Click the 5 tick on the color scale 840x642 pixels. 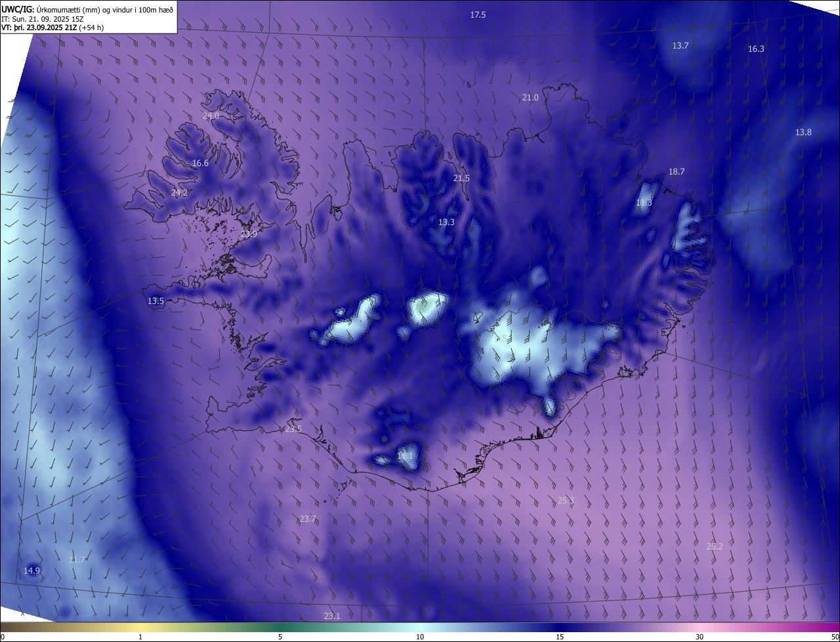[x=280, y=637]
